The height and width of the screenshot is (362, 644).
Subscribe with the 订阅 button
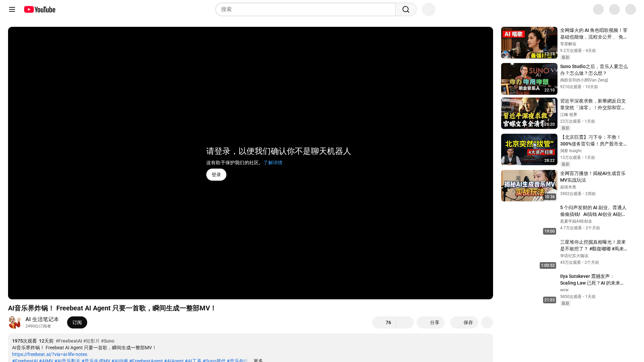pyautogui.click(x=77, y=322)
